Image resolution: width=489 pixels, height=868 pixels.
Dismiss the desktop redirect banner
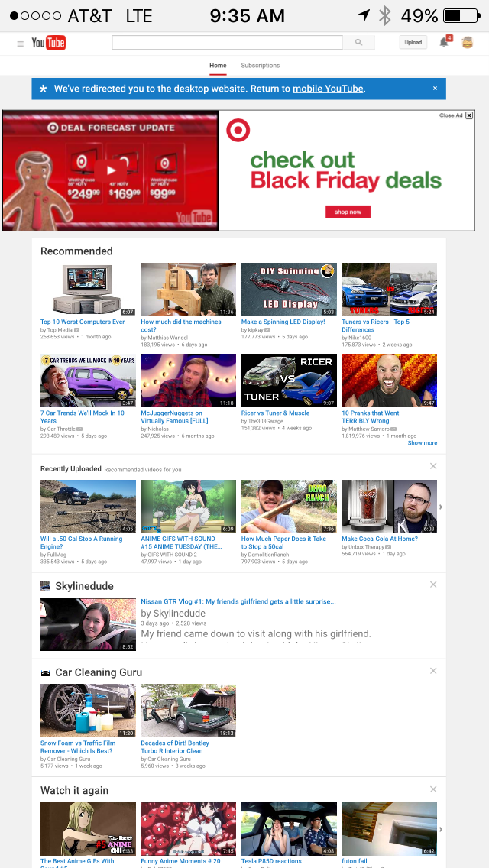click(x=435, y=88)
